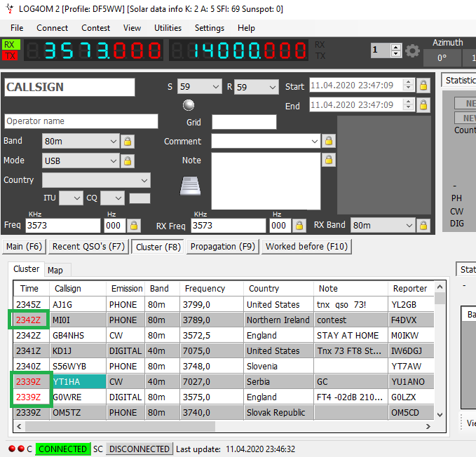Increase the radio number spinner value
The image size is (476, 457).
(395, 47)
